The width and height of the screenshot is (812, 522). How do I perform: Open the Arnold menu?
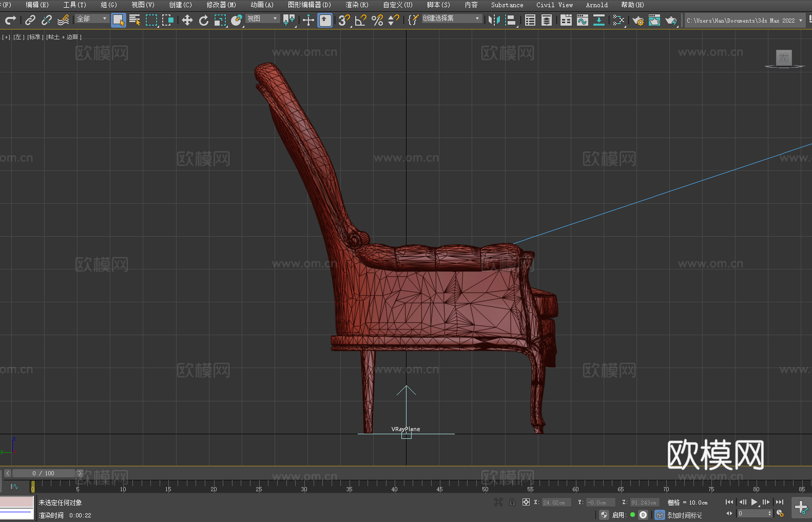(x=596, y=5)
